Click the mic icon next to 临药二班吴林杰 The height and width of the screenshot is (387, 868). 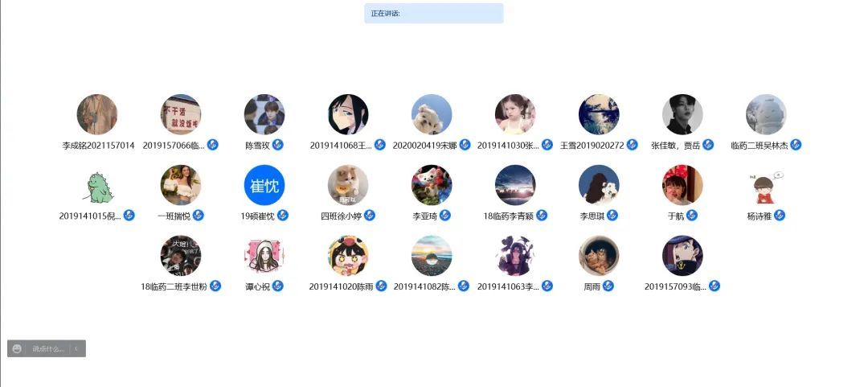[x=796, y=146]
